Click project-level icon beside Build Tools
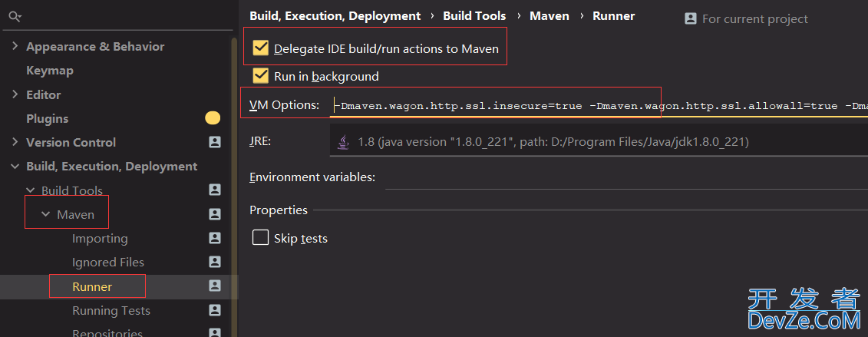Viewport: 868px width, 337px height. point(215,190)
